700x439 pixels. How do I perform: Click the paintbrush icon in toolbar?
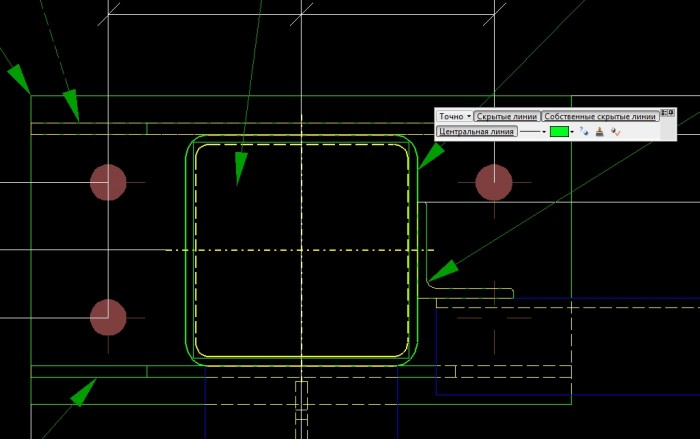tap(600, 132)
